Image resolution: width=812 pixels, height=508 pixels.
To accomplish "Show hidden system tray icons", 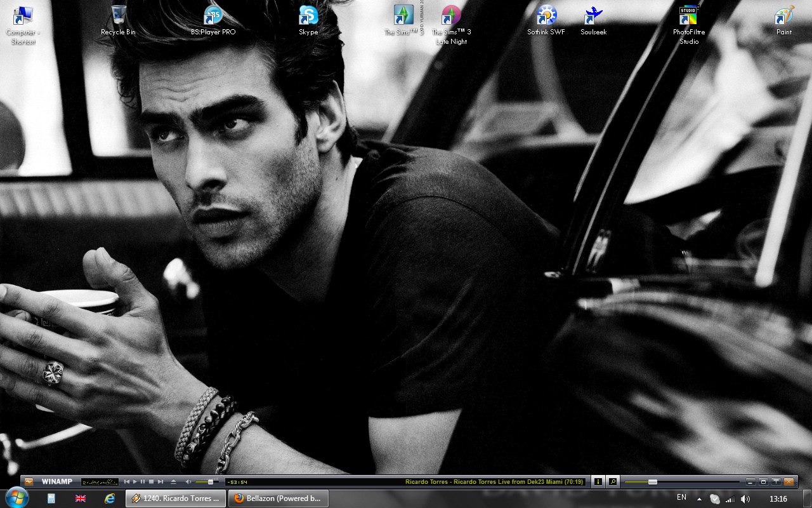I will point(699,498).
